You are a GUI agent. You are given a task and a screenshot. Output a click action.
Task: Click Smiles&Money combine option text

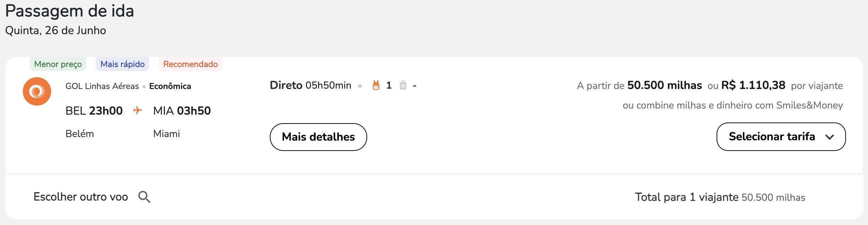[733, 105]
